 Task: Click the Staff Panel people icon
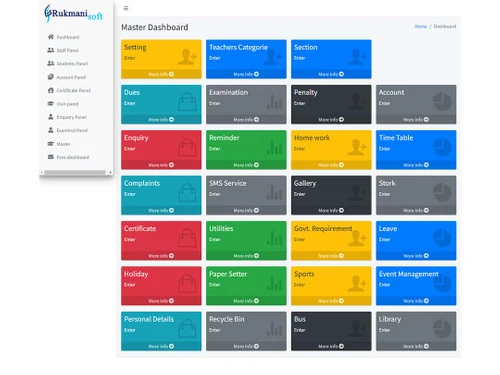(51, 50)
